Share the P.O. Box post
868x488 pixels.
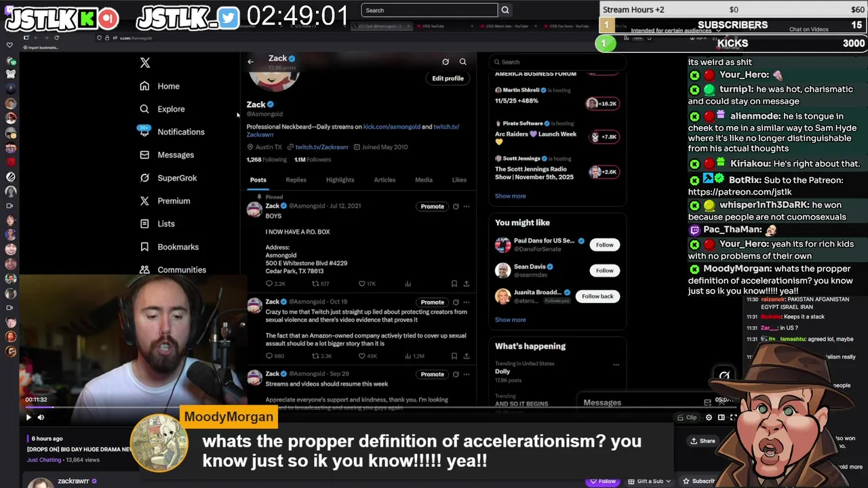(466, 284)
